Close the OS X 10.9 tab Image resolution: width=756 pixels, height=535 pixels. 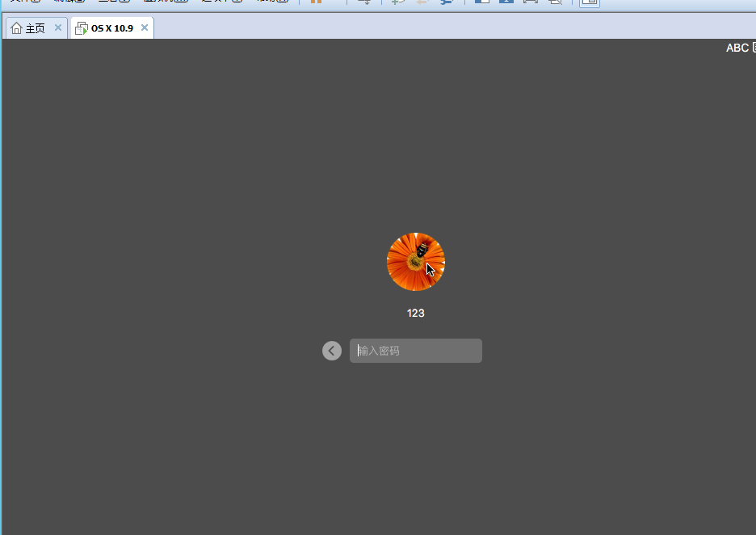pos(145,27)
